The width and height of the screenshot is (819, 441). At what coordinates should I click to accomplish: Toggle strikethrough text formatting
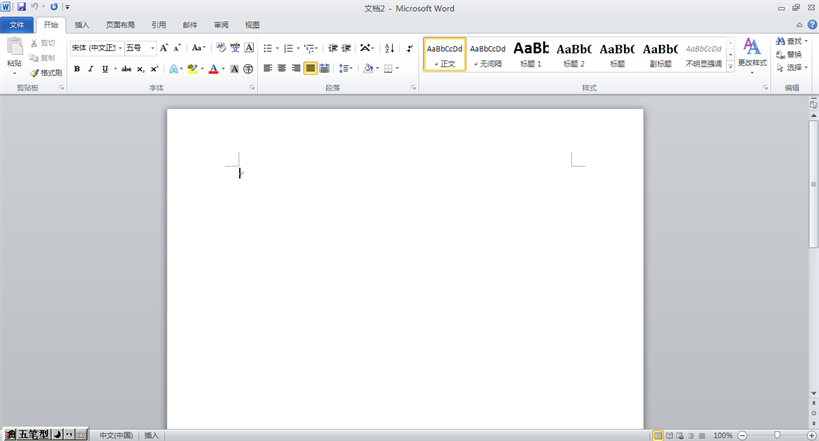[x=126, y=69]
